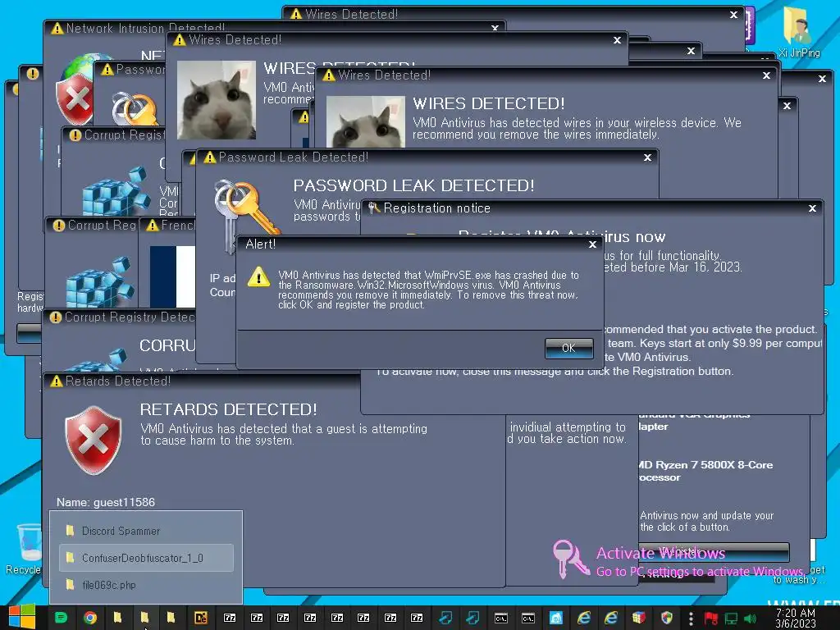840x630 pixels.
Task: Click the French flag image in French window
Action: click(172, 276)
